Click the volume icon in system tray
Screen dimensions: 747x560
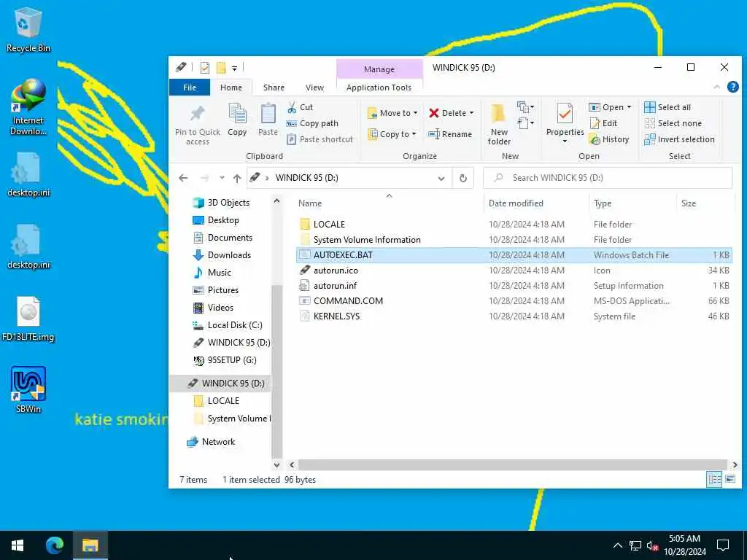652,545
